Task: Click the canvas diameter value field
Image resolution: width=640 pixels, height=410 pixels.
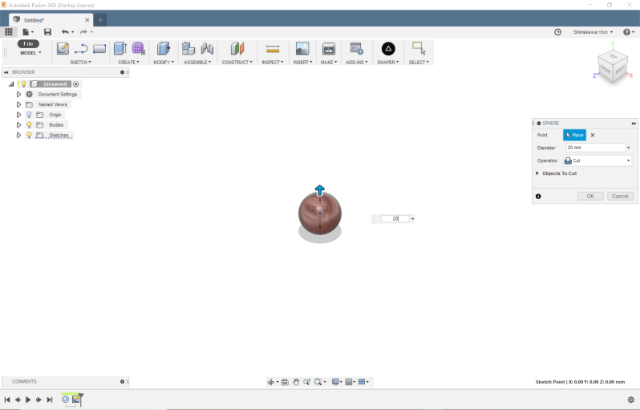Action: [395, 219]
